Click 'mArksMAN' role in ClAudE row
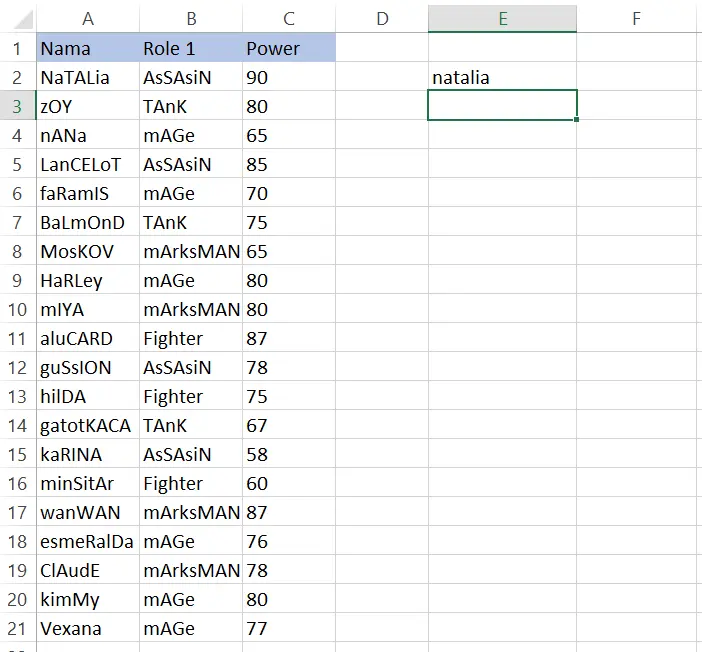 click(x=191, y=570)
